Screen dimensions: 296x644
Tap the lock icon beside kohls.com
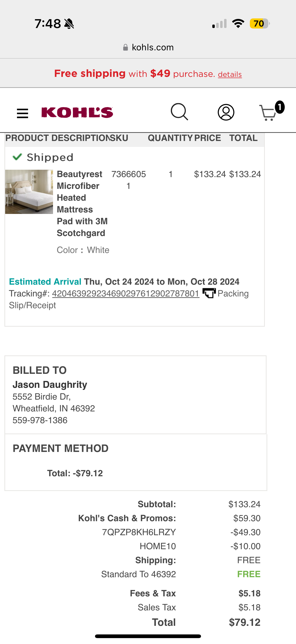click(126, 47)
